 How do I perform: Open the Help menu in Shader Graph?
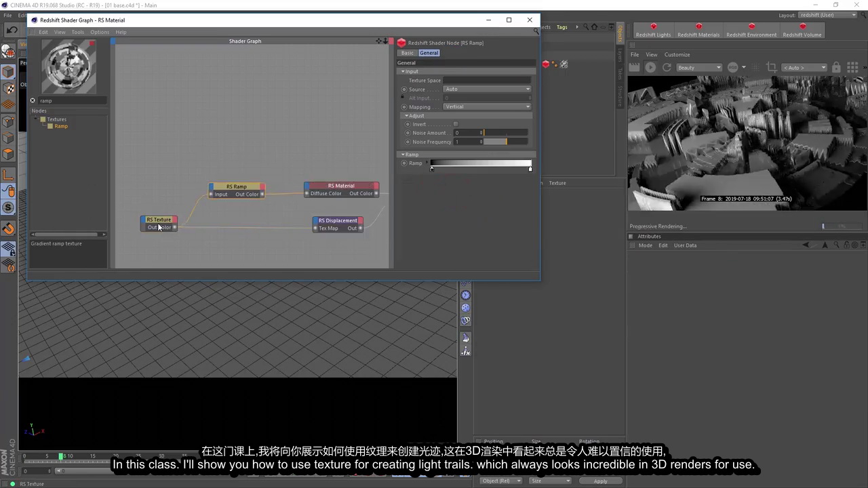pos(121,32)
